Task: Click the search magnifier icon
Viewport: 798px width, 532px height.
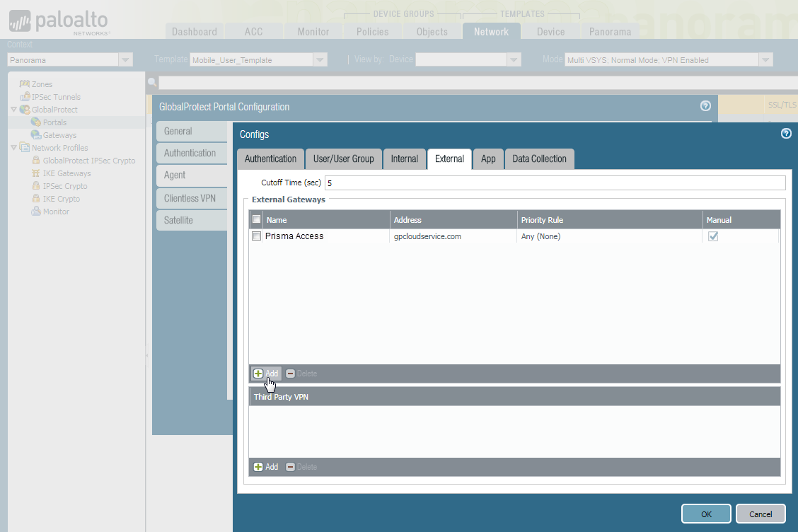Action: click(x=151, y=83)
